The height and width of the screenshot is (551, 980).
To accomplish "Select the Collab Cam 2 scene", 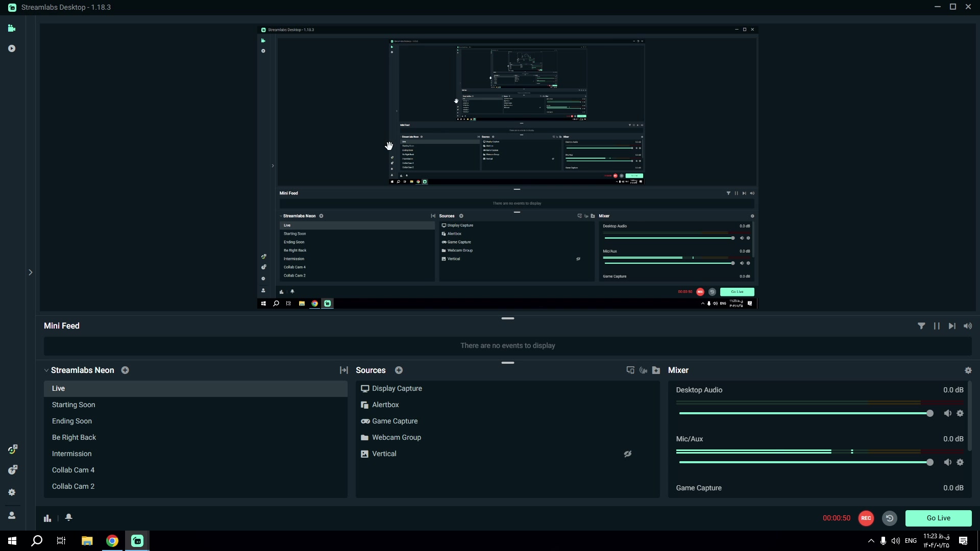I will (x=195, y=487).
